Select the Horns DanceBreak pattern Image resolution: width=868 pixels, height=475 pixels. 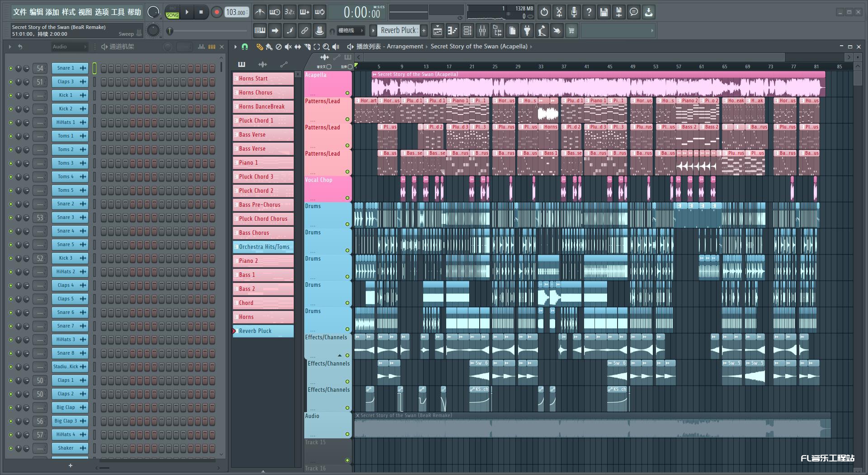pos(263,107)
